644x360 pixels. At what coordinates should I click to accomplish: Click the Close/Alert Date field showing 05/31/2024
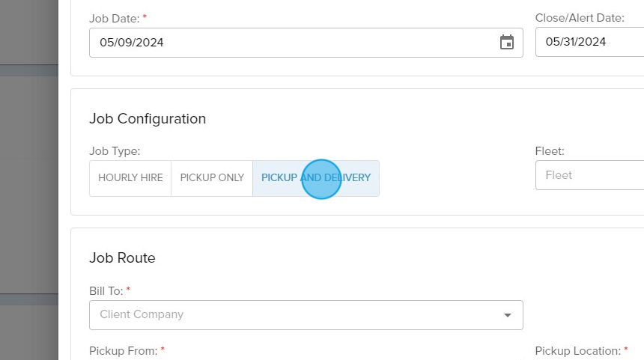[x=589, y=43]
